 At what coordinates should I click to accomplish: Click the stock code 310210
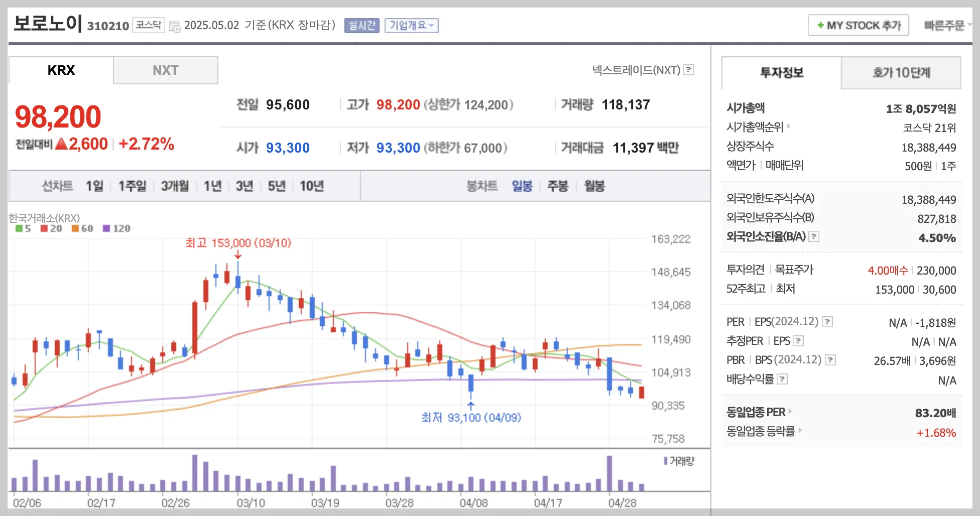tap(108, 26)
